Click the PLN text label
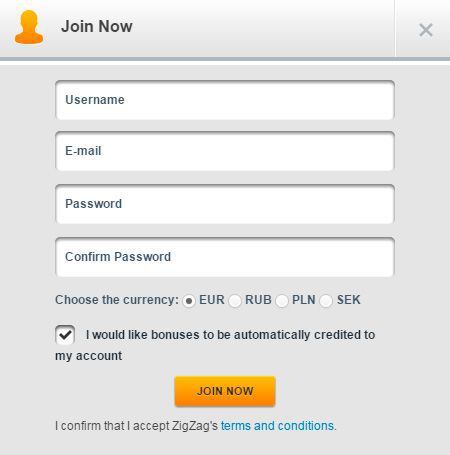Screen dimensions: 450x455 [x=304, y=300]
